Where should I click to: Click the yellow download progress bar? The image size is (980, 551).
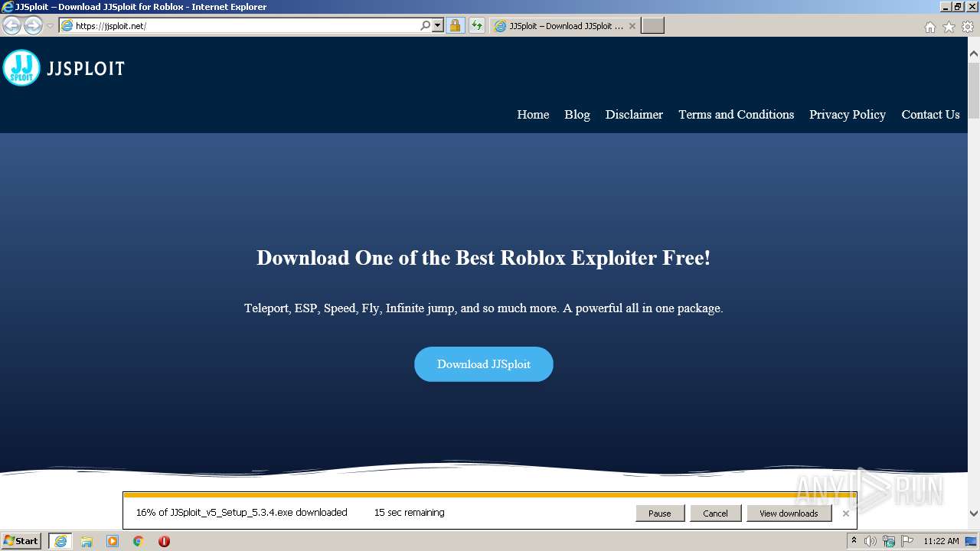pyautogui.click(x=490, y=495)
